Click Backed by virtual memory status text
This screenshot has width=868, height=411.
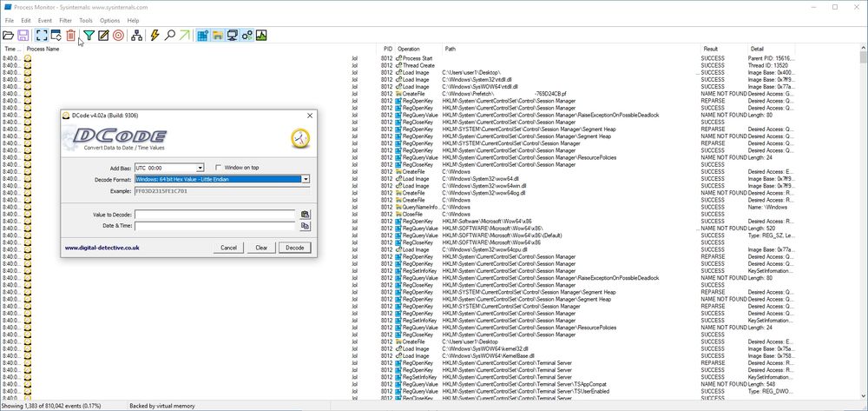point(161,406)
